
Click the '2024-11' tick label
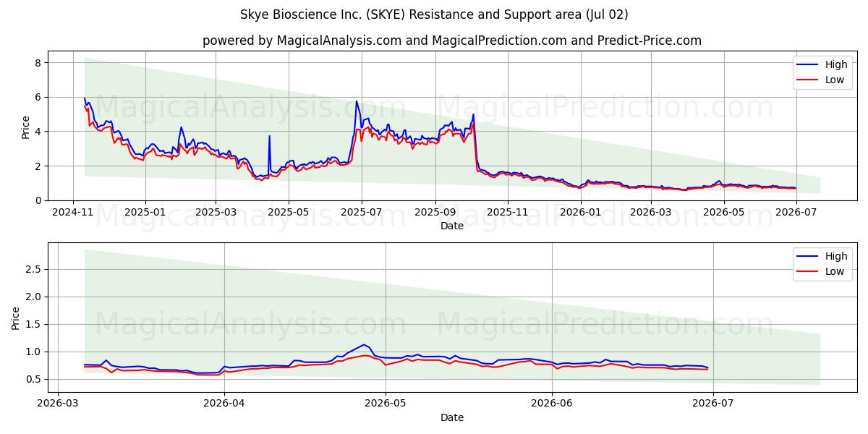point(72,213)
